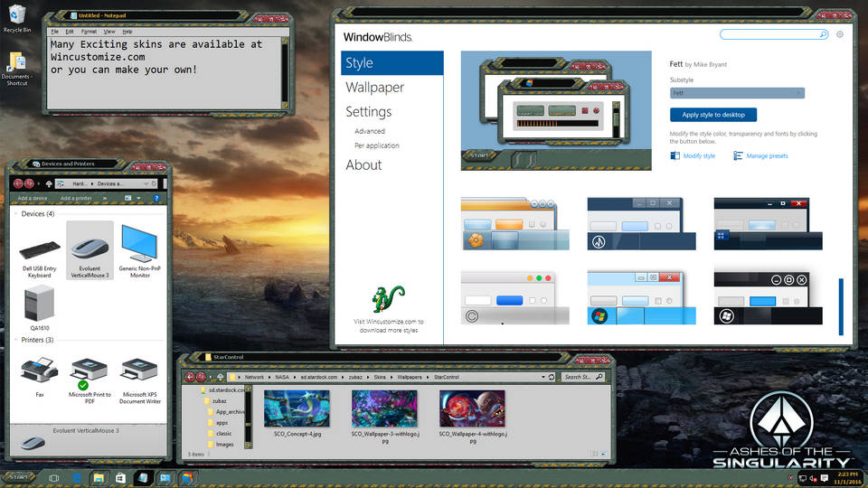Screen dimensions: 868x488
Task: Select the Fax printer icon
Action: point(39,371)
